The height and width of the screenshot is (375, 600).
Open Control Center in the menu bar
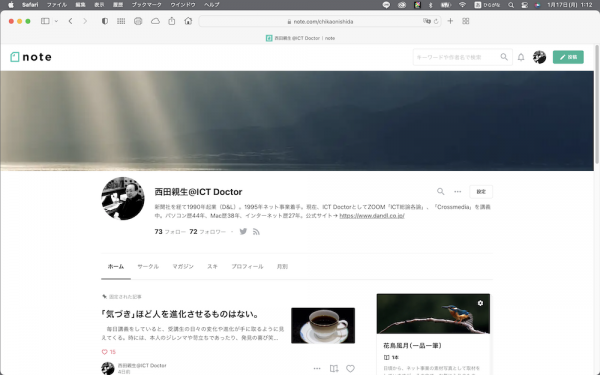pos(525,5)
